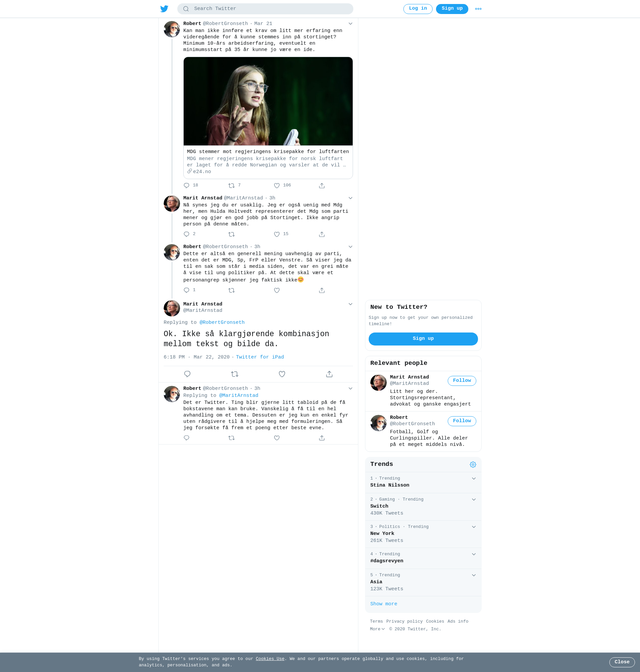Close the cookie notice banner

coord(622,662)
